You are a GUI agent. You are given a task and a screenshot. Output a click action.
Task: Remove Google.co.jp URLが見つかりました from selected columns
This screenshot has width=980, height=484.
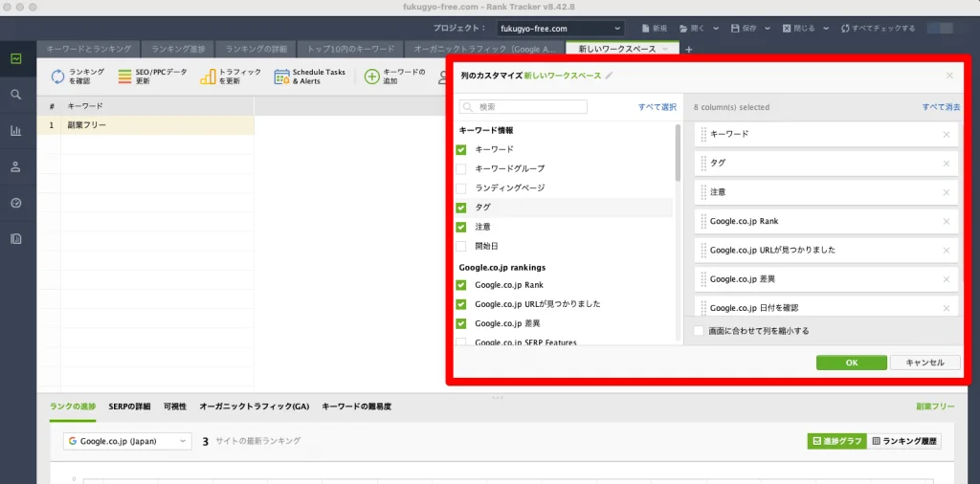(x=947, y=251)
